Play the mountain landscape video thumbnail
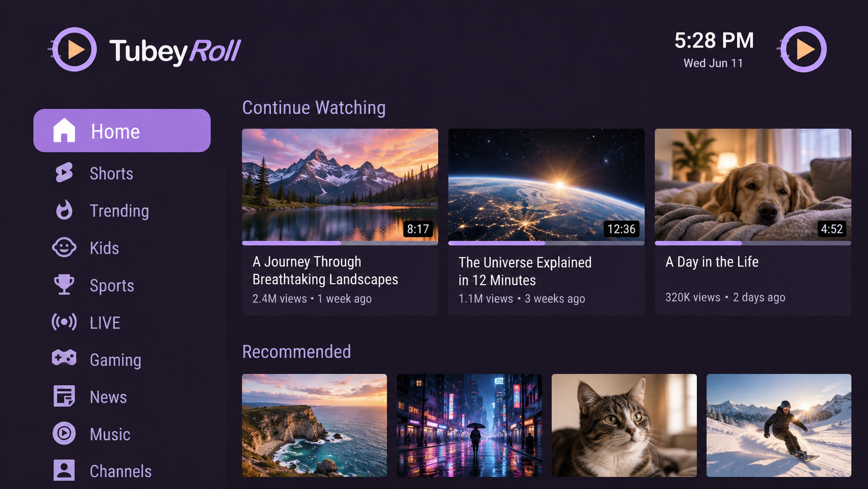The width and height of the screenshot is (868, 489). click(340, 184)
